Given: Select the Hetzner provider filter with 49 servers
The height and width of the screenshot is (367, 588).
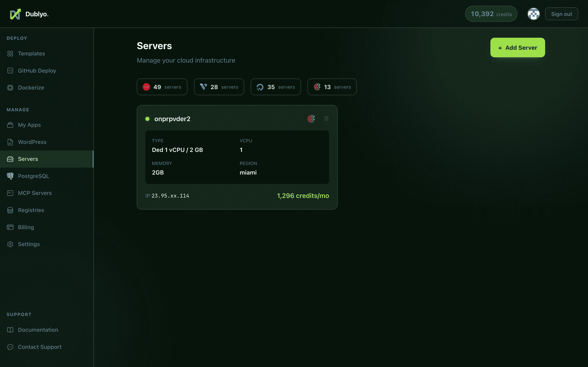Looking at the screenshot, I should click(x=162, y=87).
